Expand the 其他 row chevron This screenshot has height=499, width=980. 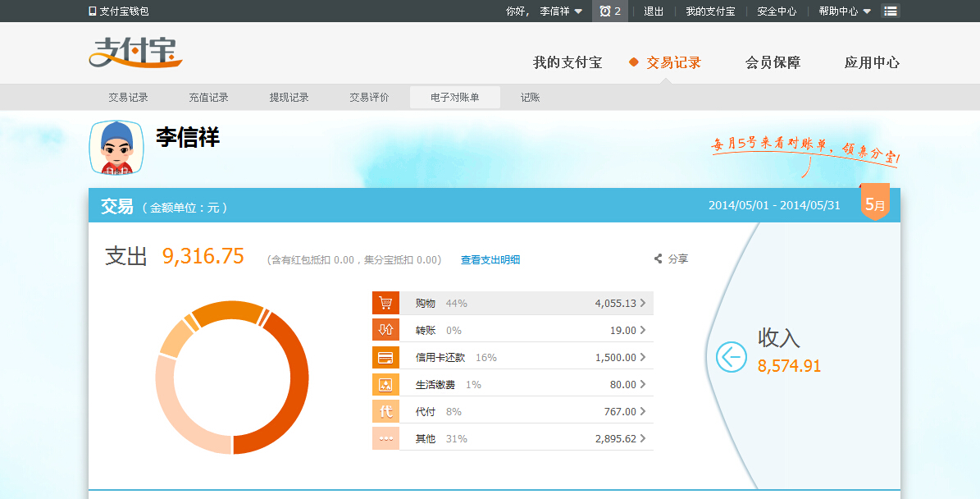642,438
